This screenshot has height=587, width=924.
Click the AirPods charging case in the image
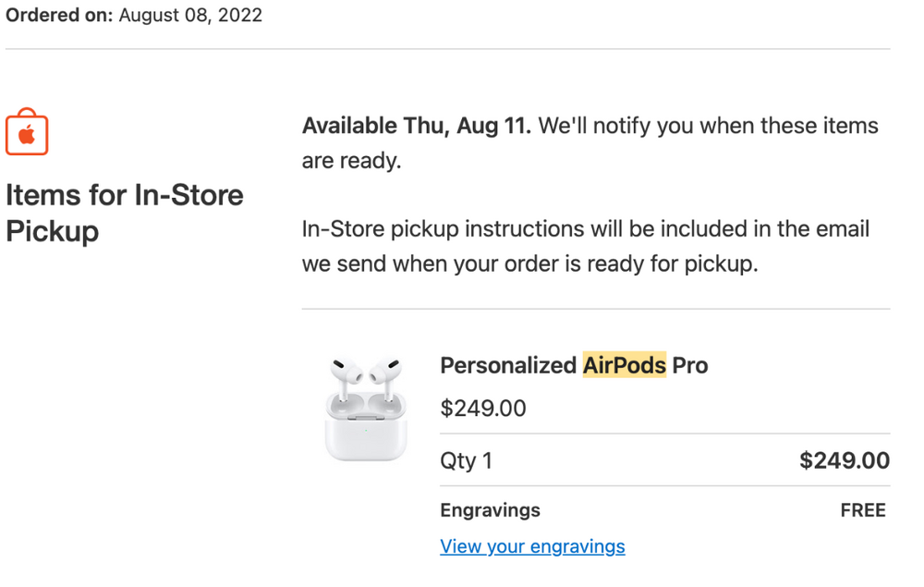[366, 432]
